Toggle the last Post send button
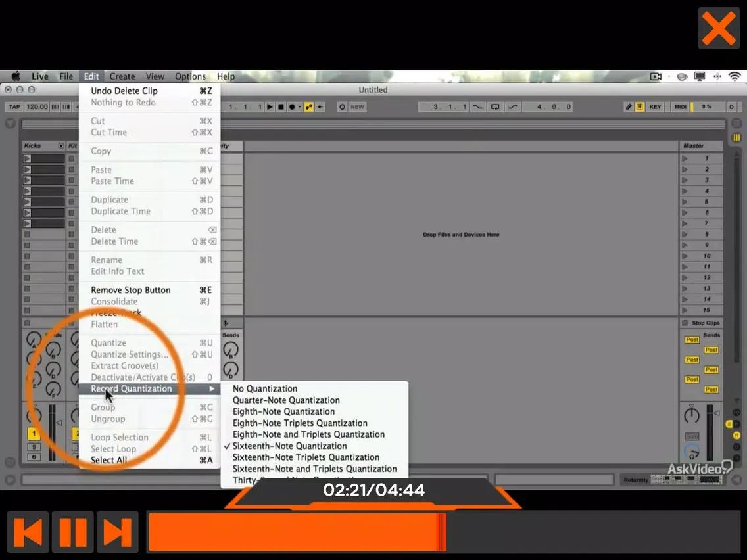Screen dimensions: 747x560 (x=711, y=390)
